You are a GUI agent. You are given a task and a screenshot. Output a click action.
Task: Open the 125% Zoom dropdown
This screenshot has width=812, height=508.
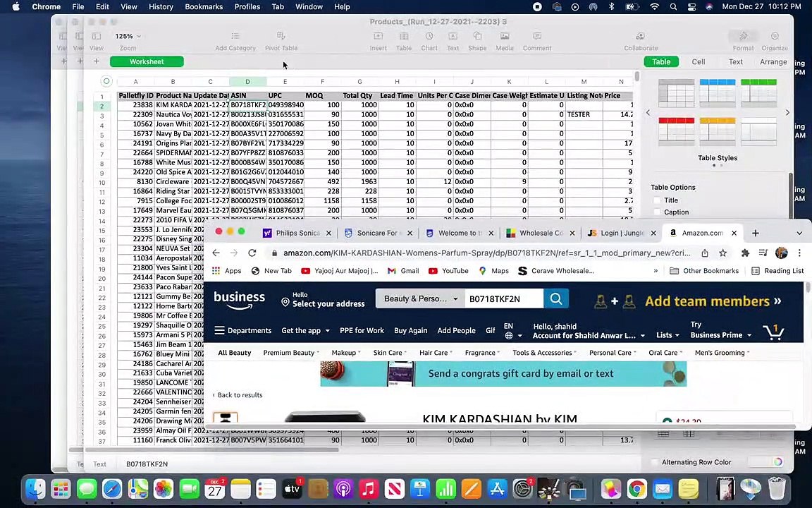[128, 36]
